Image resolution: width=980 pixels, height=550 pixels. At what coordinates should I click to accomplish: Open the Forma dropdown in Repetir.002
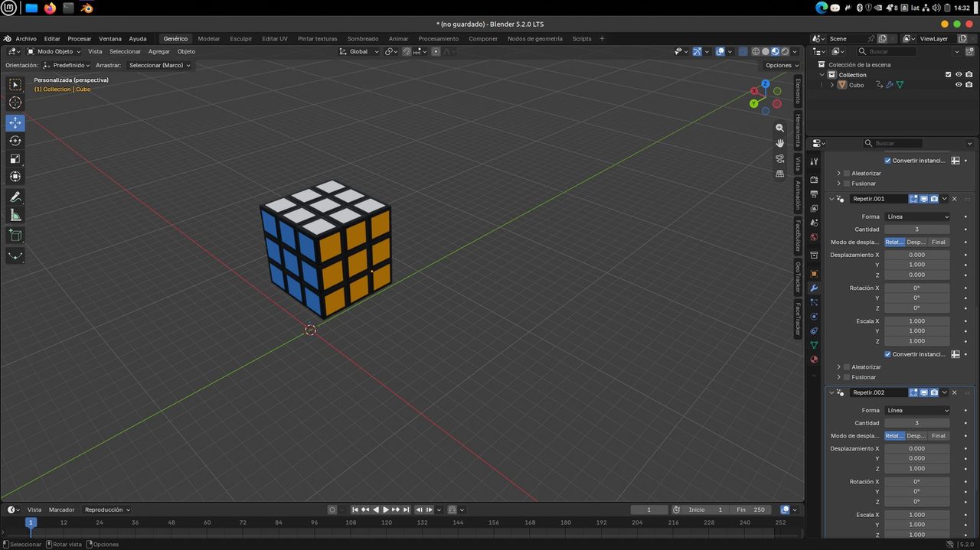pos(917,410)
